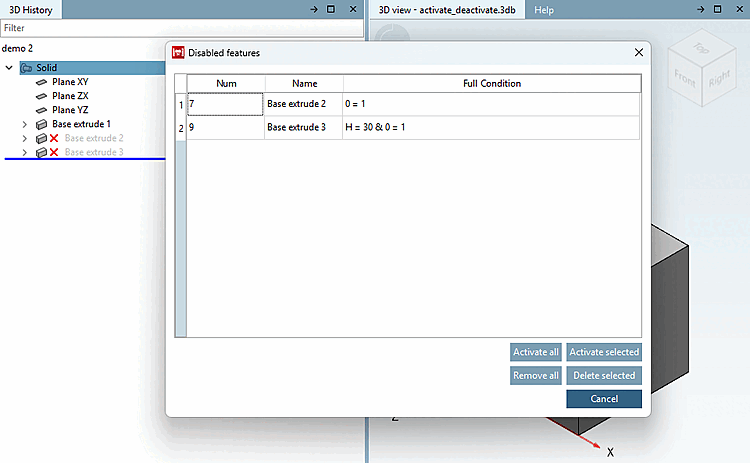This screenshot has height=463, width=750.
Task: Select Base extrude 1 tree label
Action: click(x=81, y=124)
